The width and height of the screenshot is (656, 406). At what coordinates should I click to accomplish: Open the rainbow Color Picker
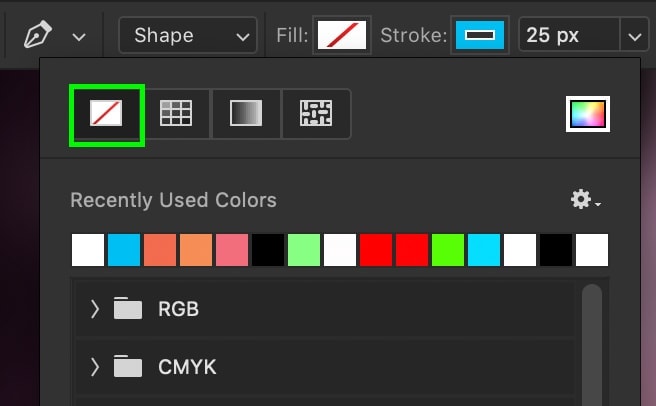588,114
